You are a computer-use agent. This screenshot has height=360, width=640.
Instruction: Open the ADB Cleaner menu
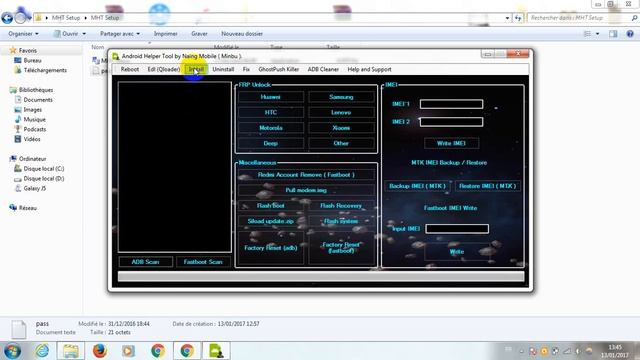pyautogui.click(x=323, y=69)
